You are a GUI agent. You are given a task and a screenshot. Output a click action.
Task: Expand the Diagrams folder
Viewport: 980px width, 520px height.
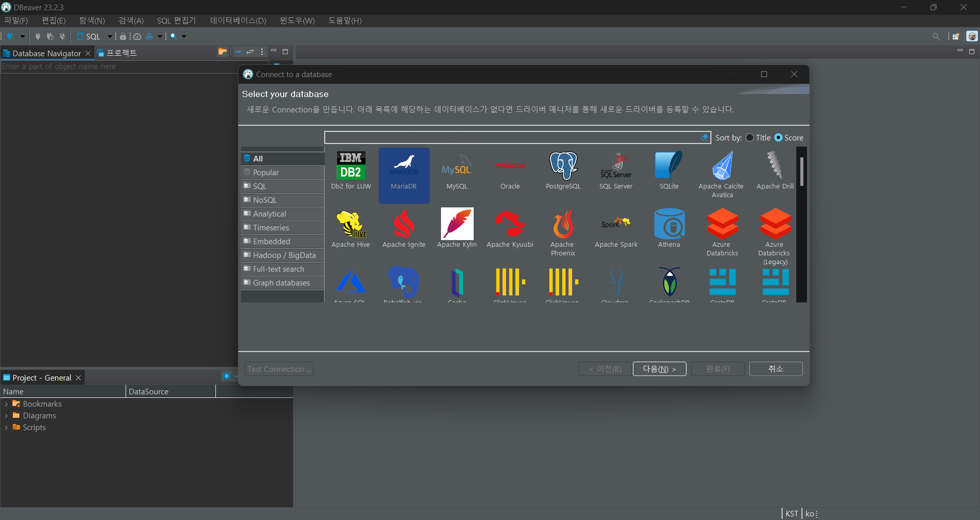click(x=6, y=416)
